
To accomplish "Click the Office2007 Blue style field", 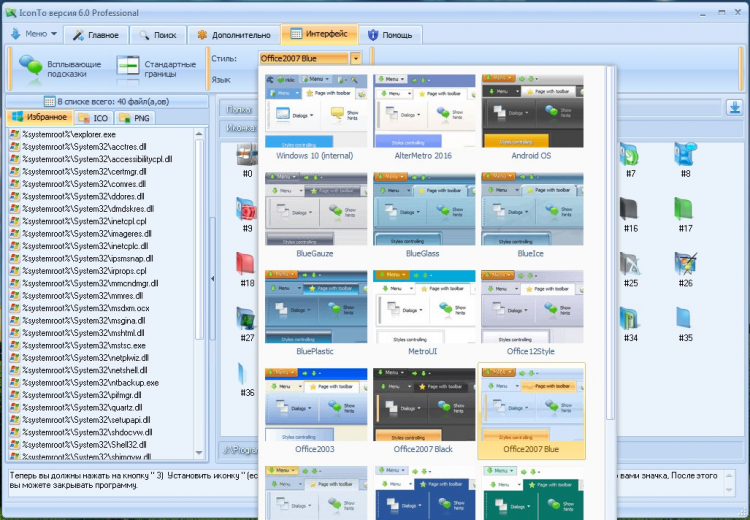I will 304,58.
